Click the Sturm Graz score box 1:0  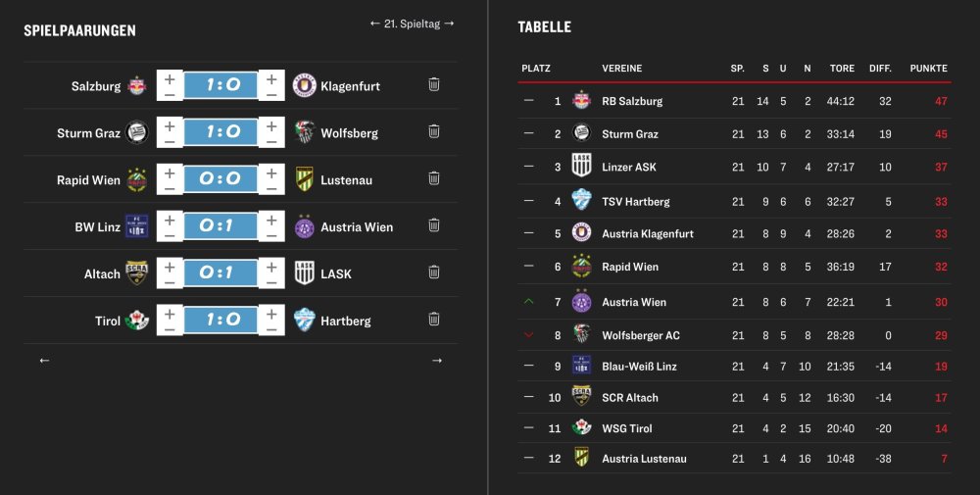[x=220, y=132]
